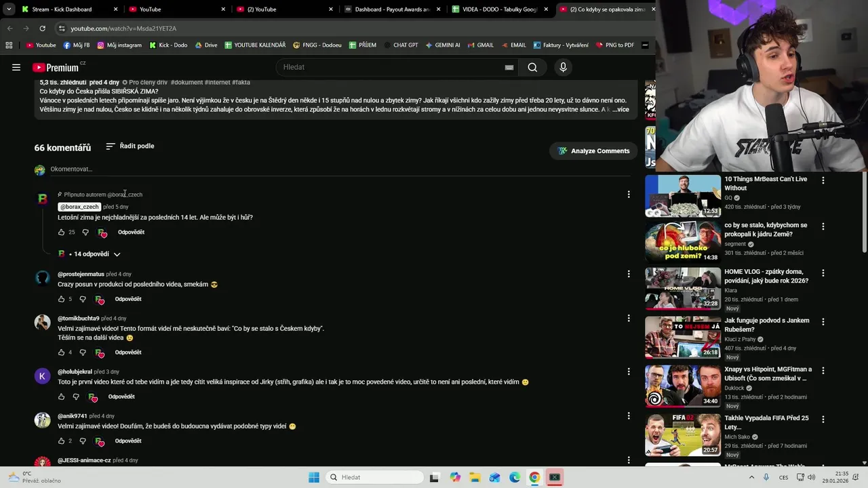The width and height of the screenshot is (868, 488).
Task: Open the CHAT GPT bookmark
Action: tap(400, 45)
